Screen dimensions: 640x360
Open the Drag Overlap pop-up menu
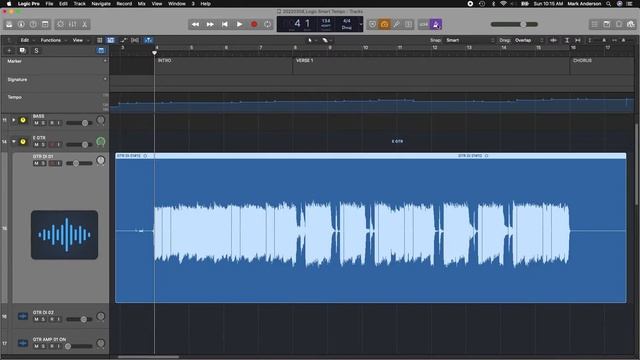tap(529, 40)
